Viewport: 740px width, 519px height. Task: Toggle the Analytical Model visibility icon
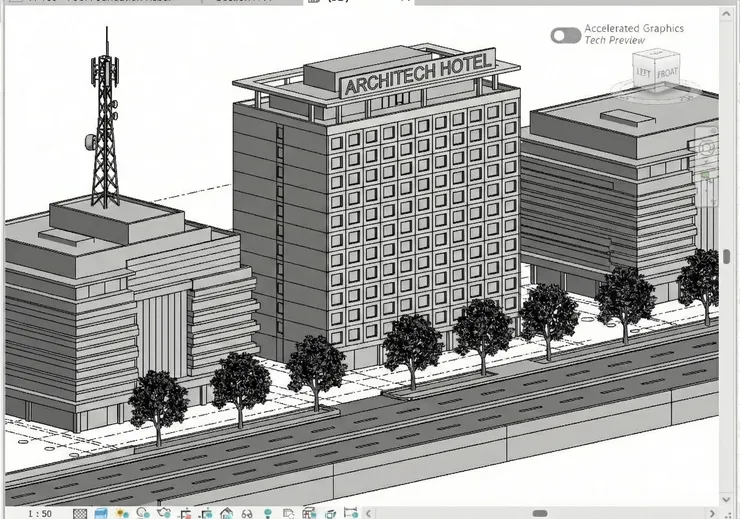point(309,513)
